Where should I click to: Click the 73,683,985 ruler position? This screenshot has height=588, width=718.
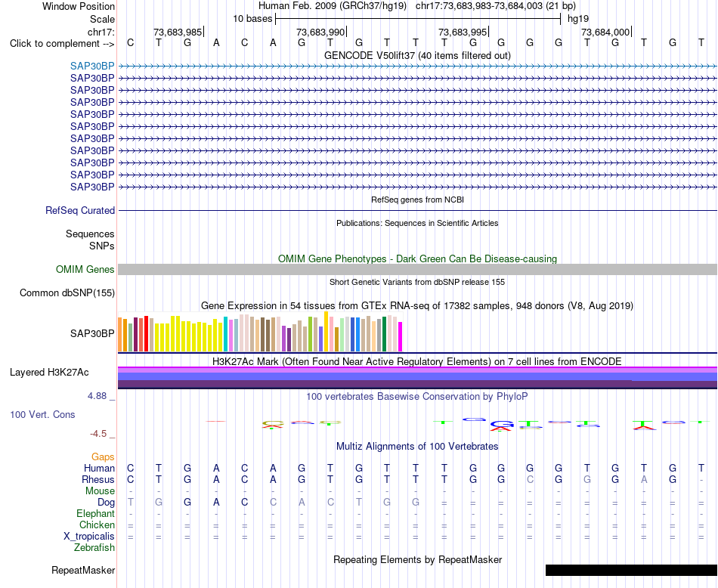[x=178, y=32]
